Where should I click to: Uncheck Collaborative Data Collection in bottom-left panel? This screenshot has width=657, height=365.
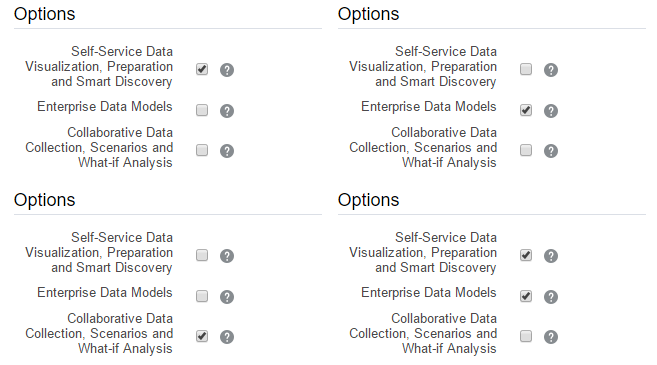click(x=202, y=336)
